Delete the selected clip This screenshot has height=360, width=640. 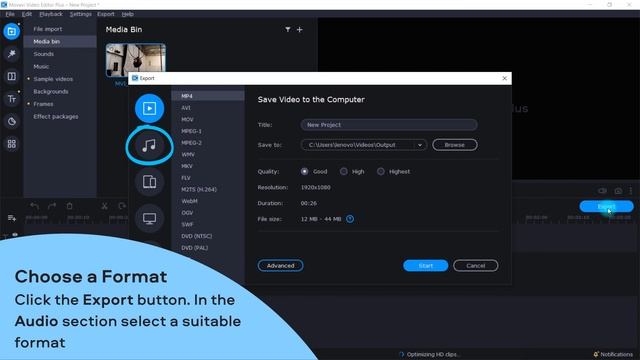[x=69, y=206]
